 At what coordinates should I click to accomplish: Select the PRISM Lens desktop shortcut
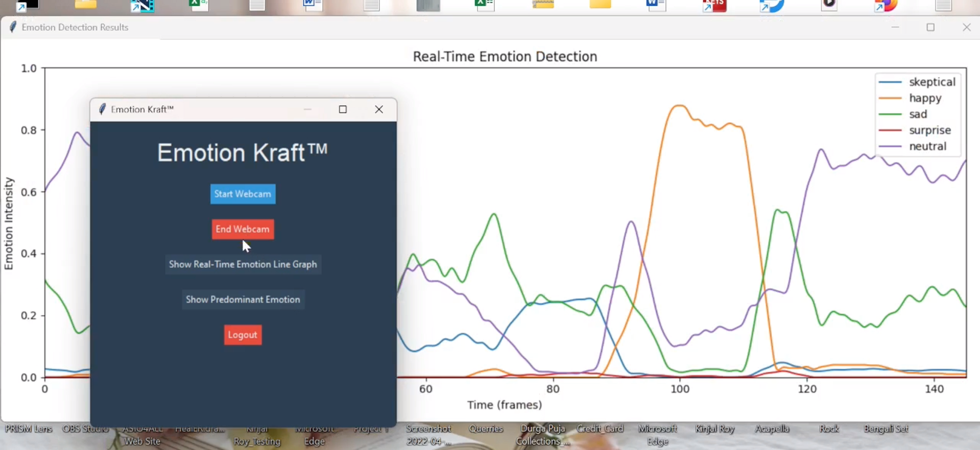click(29, 429)
